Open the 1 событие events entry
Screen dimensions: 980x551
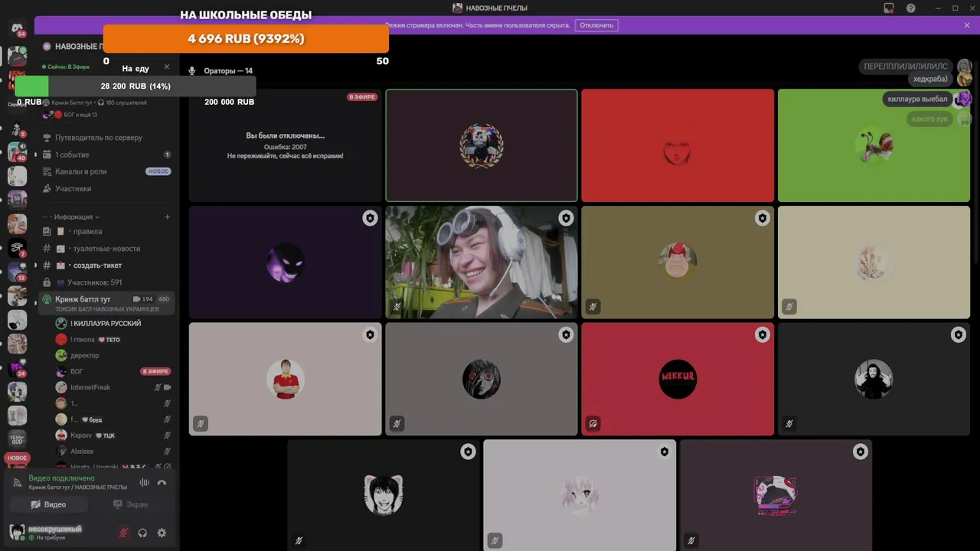coord(106,155)
